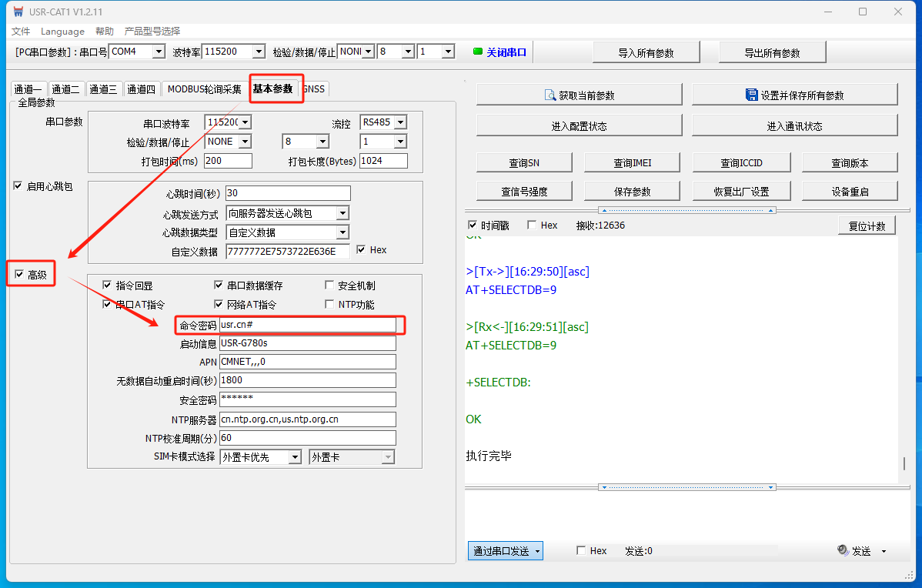
Task: Click the magnifier icon on 获取当前参数 button
Action: (550, 95)
